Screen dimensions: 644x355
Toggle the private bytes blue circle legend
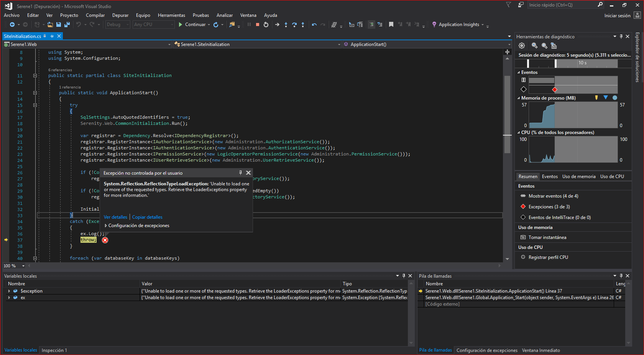click(615, 98)
